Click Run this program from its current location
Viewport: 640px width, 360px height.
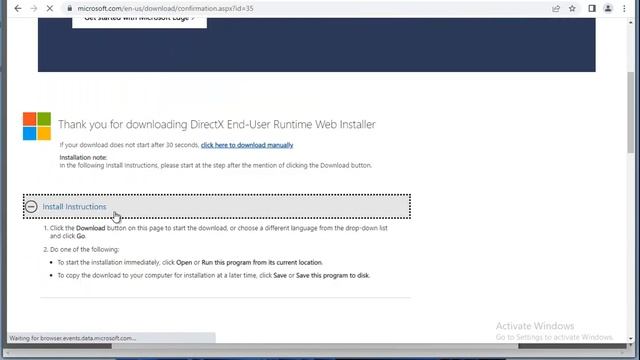coord(262,262)
